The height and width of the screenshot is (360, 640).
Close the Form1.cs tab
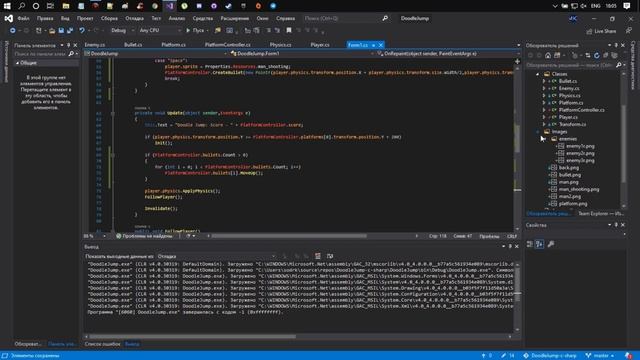[380, 45]
